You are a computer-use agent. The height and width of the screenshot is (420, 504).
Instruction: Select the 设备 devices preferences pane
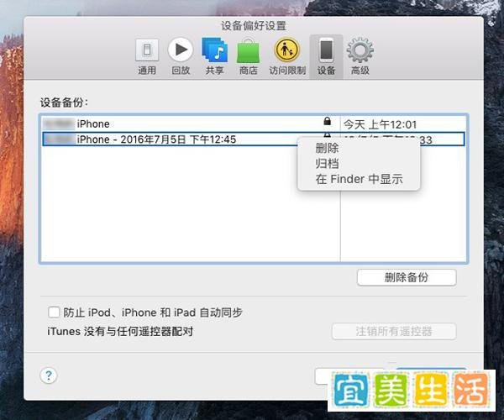[x=326, y=57]
